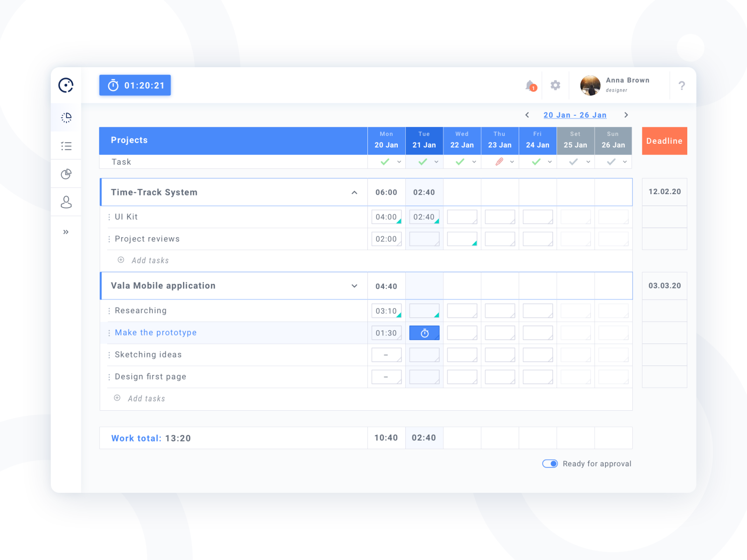Collapse the Time-Track System project
747x560 pixels.
(354, 192)
